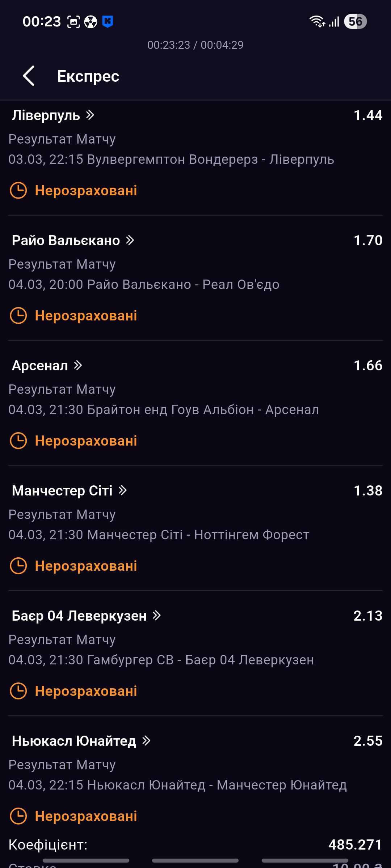Tap the total Коефіцієнт value 485.271
Image resolution: width=391 pixels, height=868 pixels.
(x=355, y=845)
